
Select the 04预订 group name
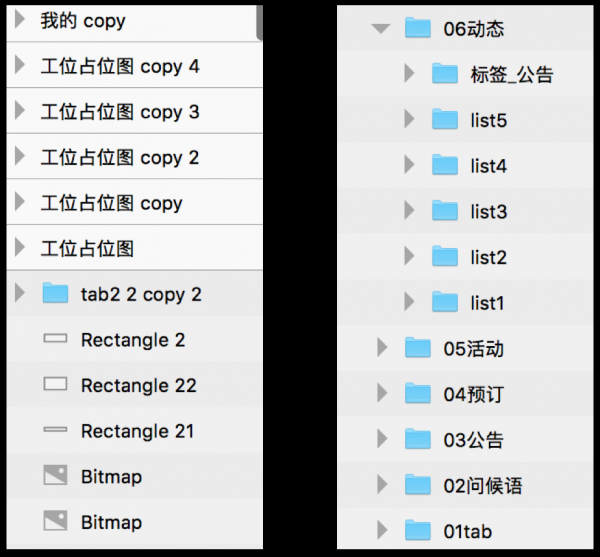[473, 394]
